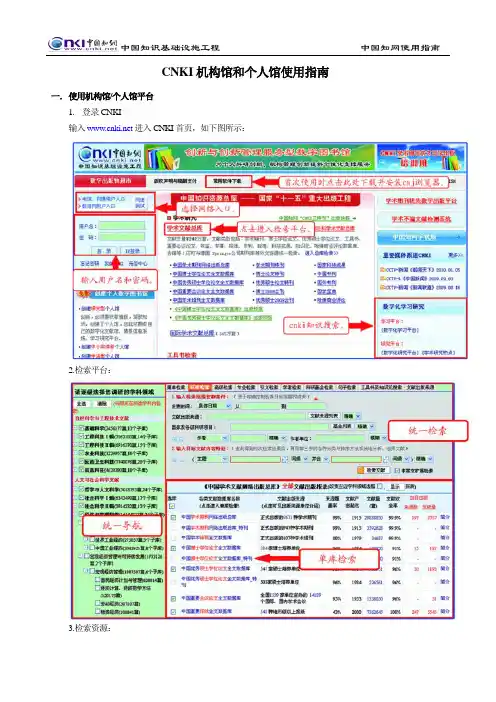Open the www.cnki.net hyperlink in the text
This screenshot has height=702, width=496.
point(109,128)
